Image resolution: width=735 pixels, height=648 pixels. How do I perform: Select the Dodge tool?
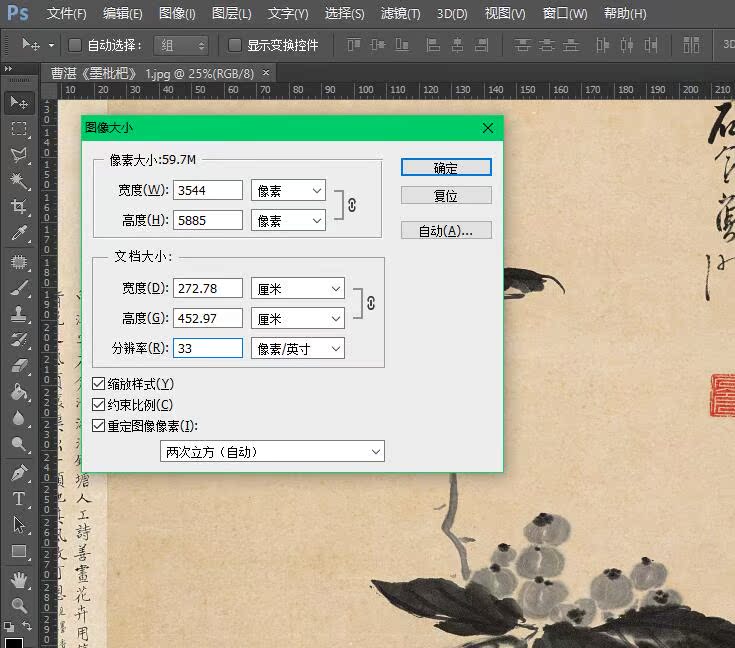coord(19,444)
